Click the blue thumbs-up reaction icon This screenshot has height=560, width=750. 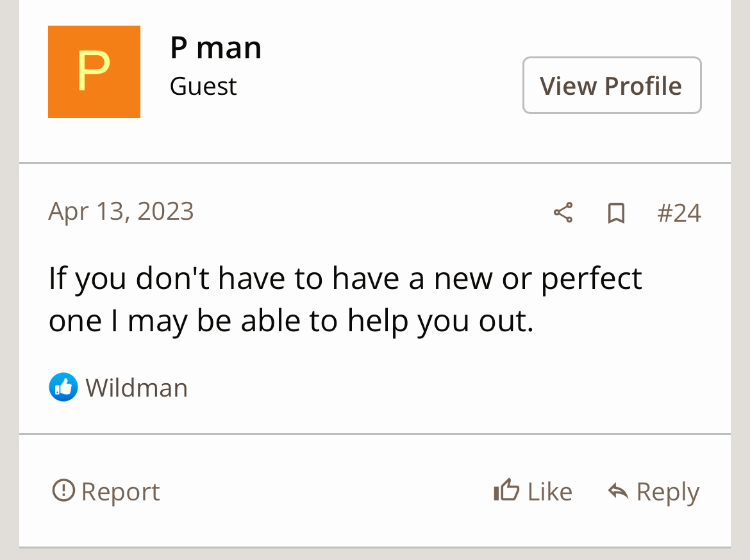(63, 387)
